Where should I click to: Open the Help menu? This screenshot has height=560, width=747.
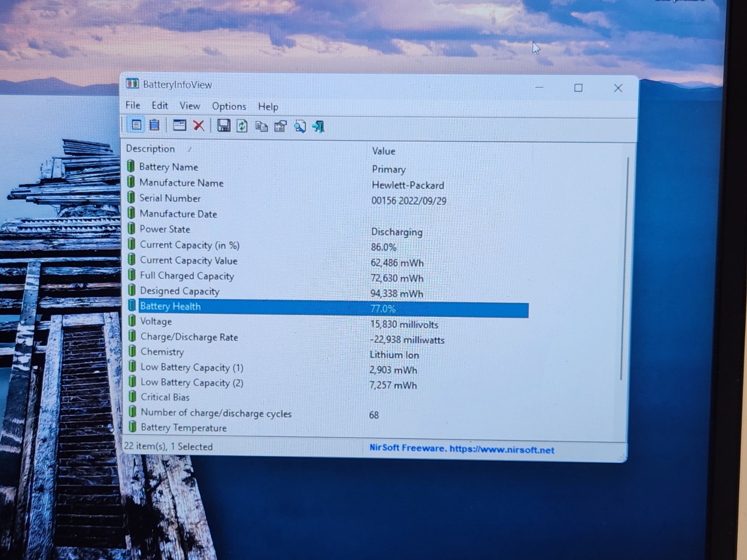[268, 107]
